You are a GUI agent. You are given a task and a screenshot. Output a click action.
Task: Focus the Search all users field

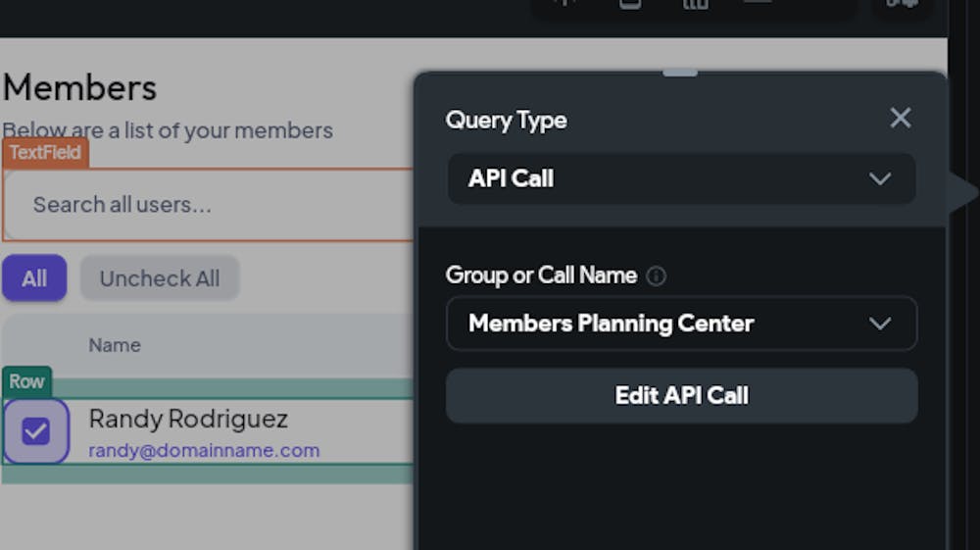point(208,204)
